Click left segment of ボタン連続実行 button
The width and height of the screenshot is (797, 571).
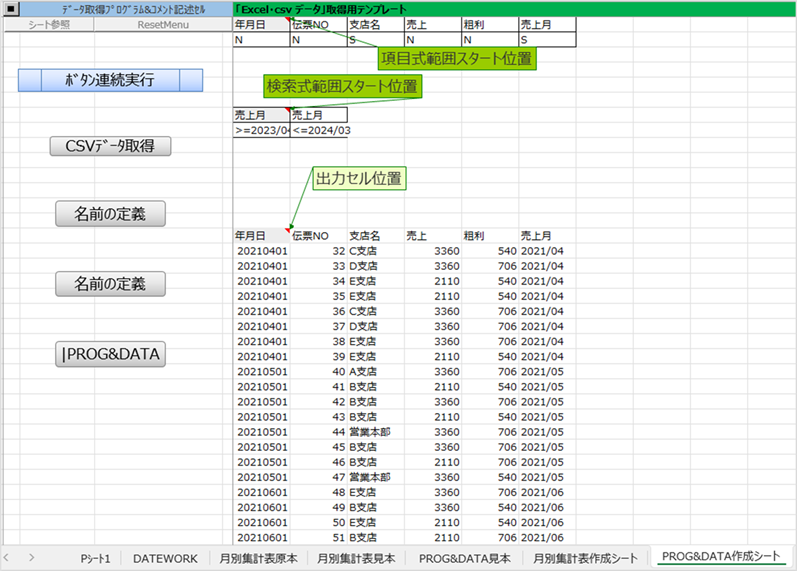tap(30, 80)
